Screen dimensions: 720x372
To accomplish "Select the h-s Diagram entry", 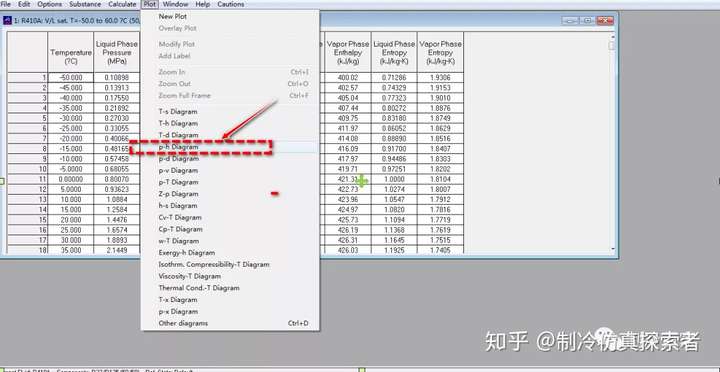I will (230, 206).
